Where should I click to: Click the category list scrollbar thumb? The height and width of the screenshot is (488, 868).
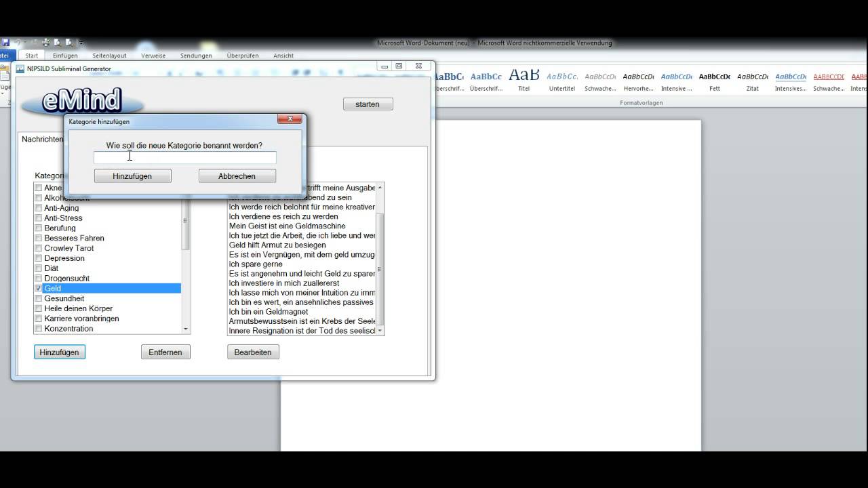pyautogui.click(x=186, y=224)
